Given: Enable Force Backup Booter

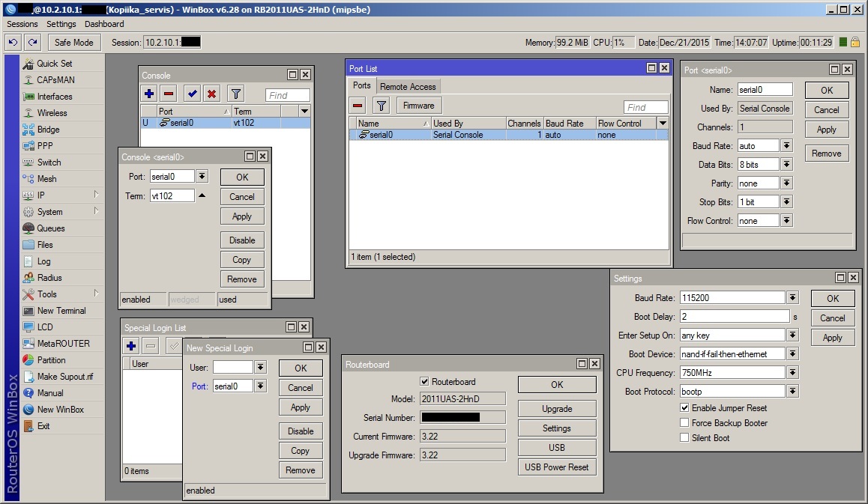Looking at the screenshot, I should [x=684, y=422].
